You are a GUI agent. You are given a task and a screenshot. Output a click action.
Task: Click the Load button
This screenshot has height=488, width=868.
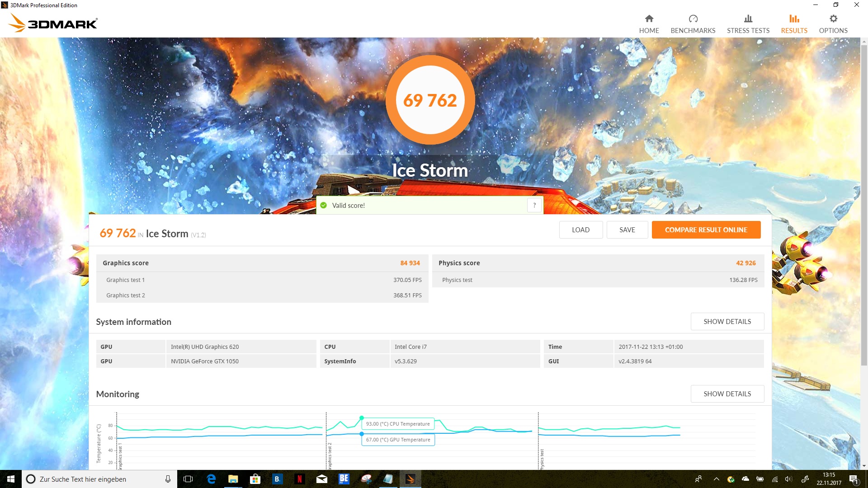pos(580,230)
